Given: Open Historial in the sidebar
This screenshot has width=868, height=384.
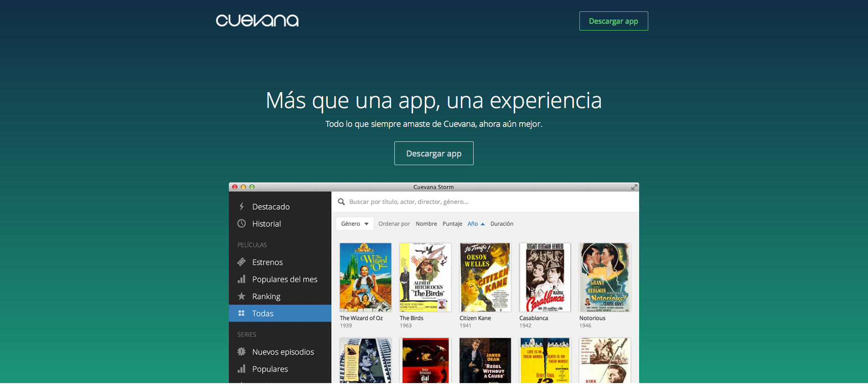Looking at the screenshot, I should [x=280, y=223].
